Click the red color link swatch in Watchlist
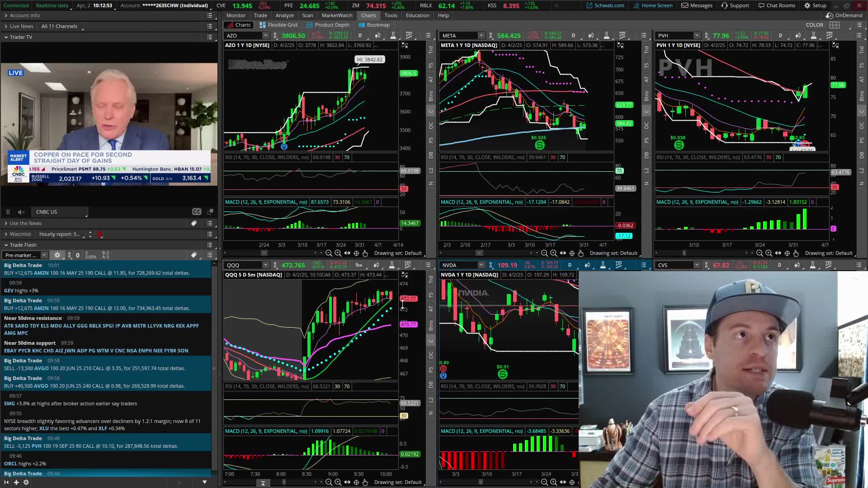Screen dimensions: 868x488 (x=100, y=234)
